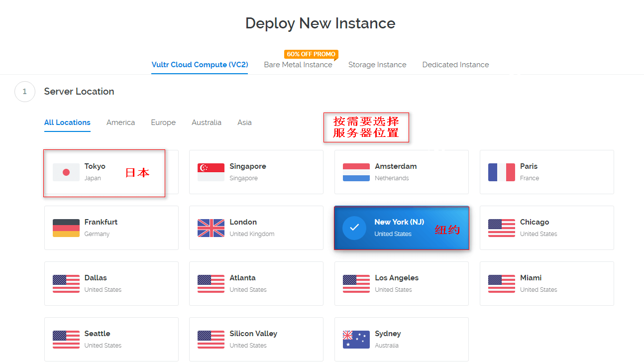Image resolution: width=644 pixels, height=363 pixels.
Task: Switch to Bare Metal Instance tab
Action: tap(298, 65)
